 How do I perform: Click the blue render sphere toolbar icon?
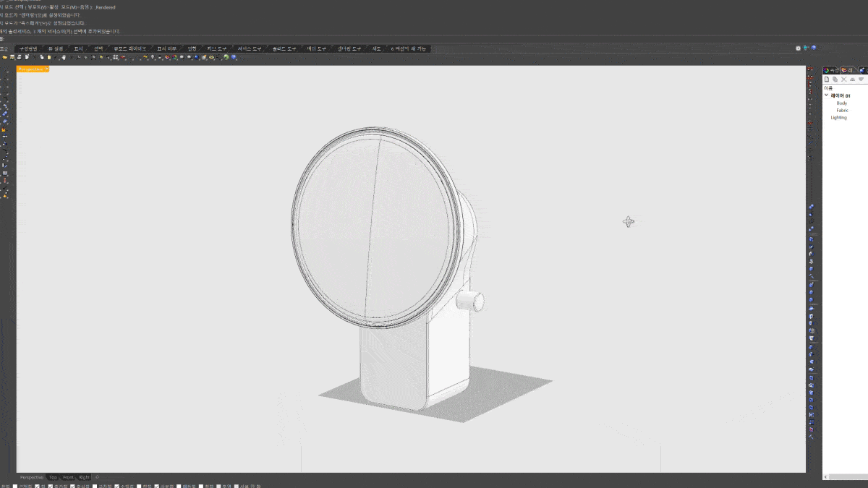pos(196,57)
